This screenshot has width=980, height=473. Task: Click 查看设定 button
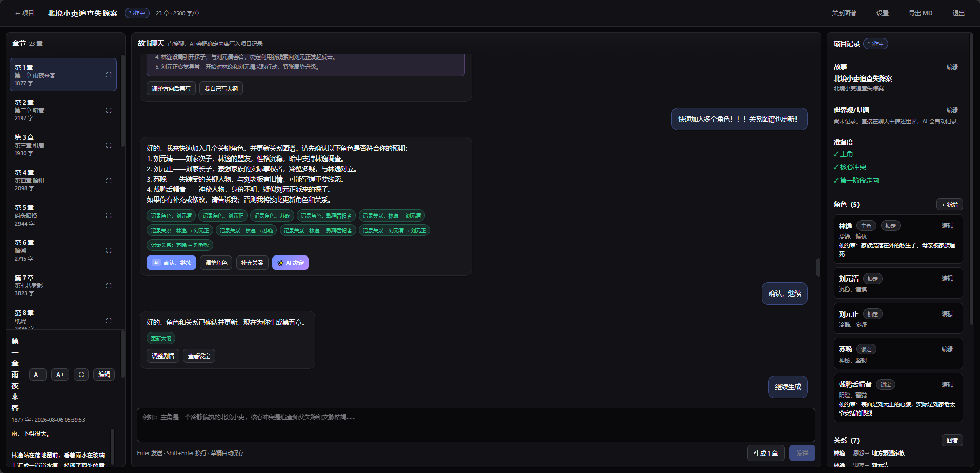point(199,356)
